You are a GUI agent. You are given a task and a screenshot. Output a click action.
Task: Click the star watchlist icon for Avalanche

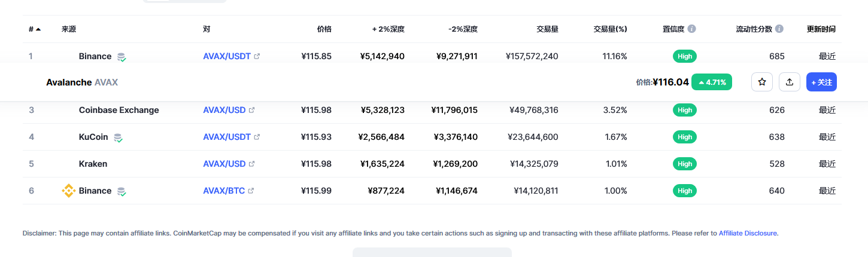tap(762, 82)
